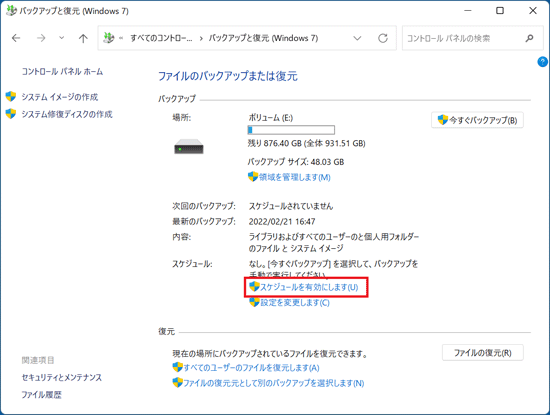Minimize the backup window
The width and height of the screenshot is (550, 415).
point(468,11)
